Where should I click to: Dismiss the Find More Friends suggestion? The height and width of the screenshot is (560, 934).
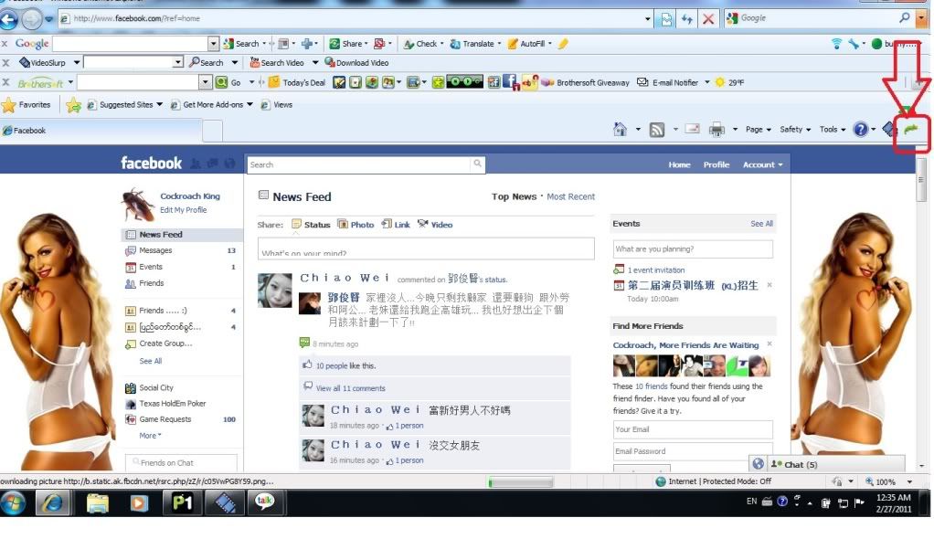[769, 343]
